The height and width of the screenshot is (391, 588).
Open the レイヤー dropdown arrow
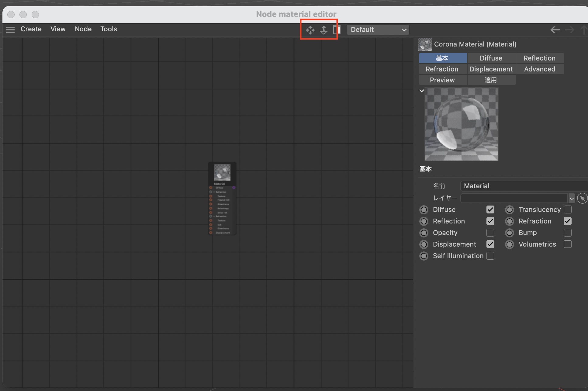pyautogui.click(x=572, y=199)
